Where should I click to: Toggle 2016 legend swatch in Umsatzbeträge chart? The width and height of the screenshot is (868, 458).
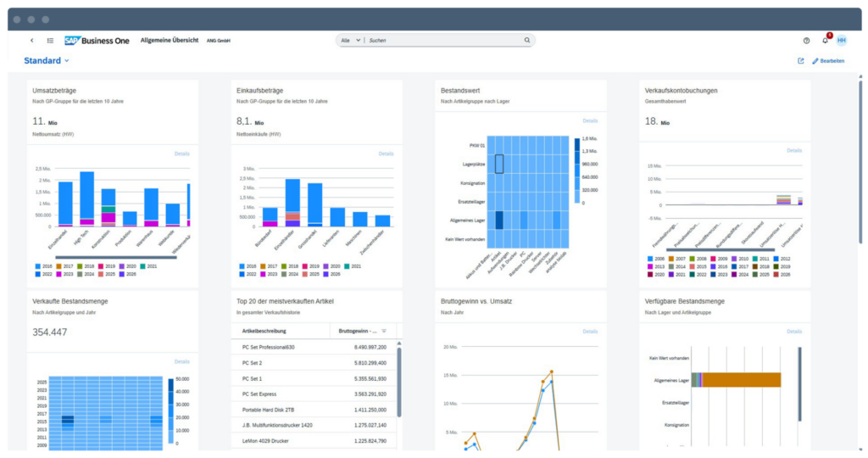tap(37, 266)
